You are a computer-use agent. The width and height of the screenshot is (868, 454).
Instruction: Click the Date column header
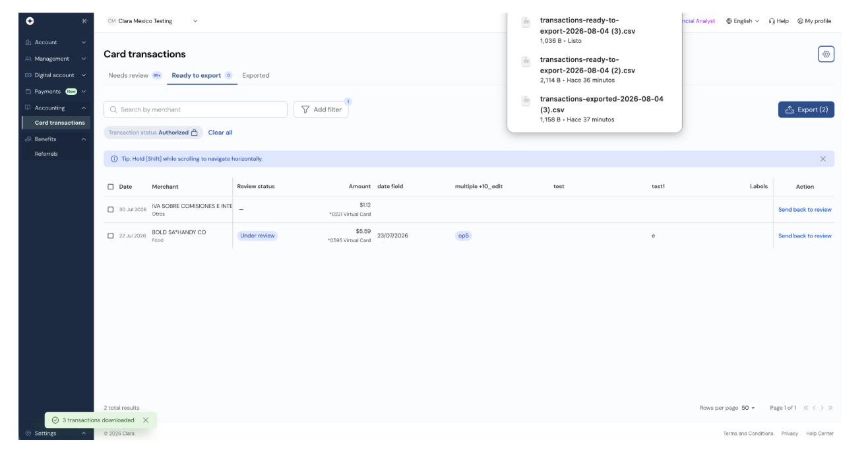[125, 187]
